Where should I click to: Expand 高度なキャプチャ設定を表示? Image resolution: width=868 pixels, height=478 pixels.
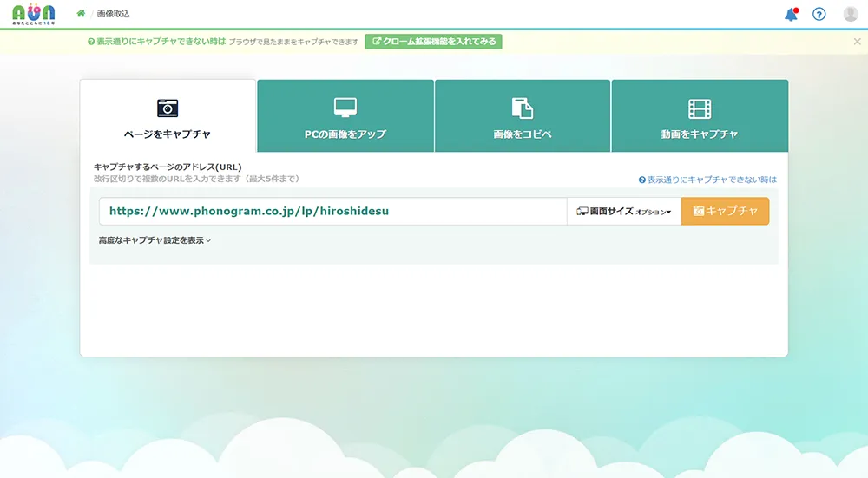tap(155, 240)
